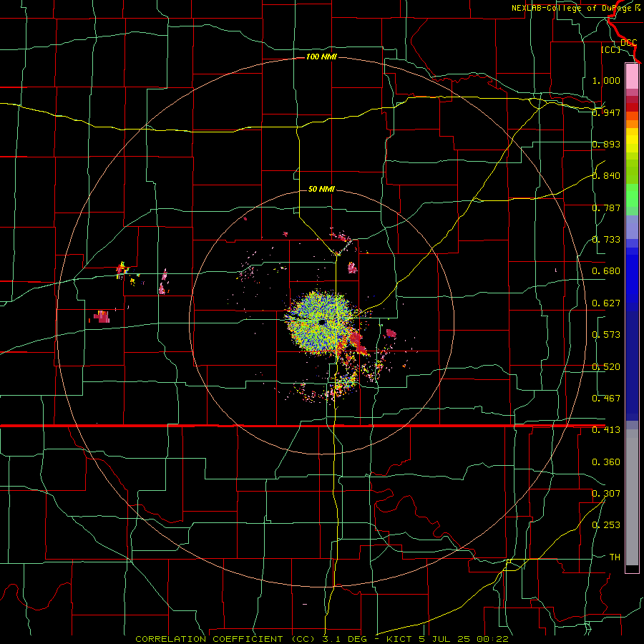This screenshot has width=644, height=644.
Task: Click the 0.573 color scale value
Action: pos(606,335)
